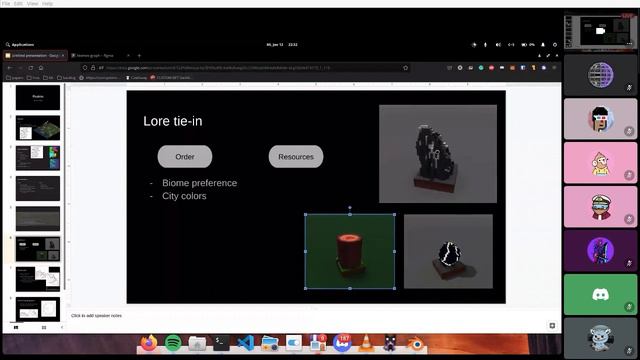Launch Spotify from the dock
Viewport: 640px width, 360px height.
(x=173, y=343)
